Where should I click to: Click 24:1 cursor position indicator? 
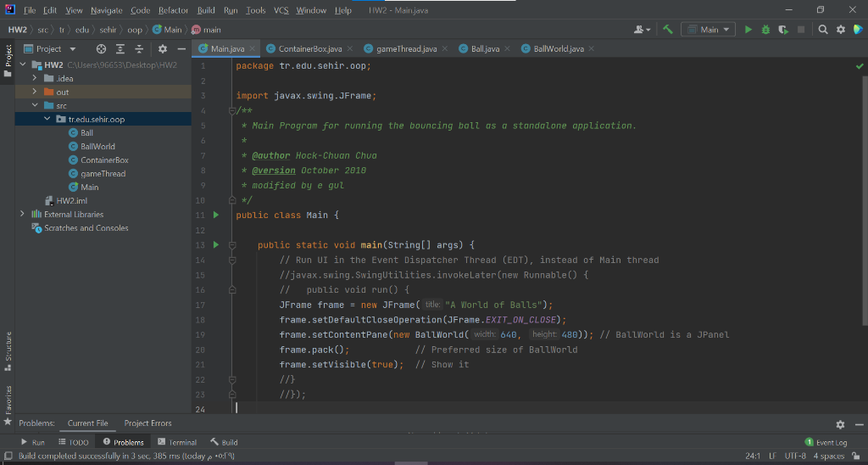coord(753,457)
